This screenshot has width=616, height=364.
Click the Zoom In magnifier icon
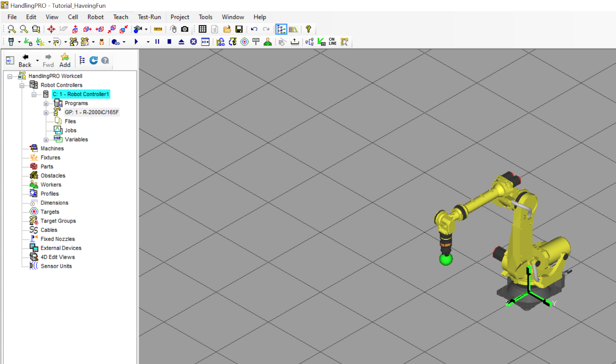click(x=12, y=29)
